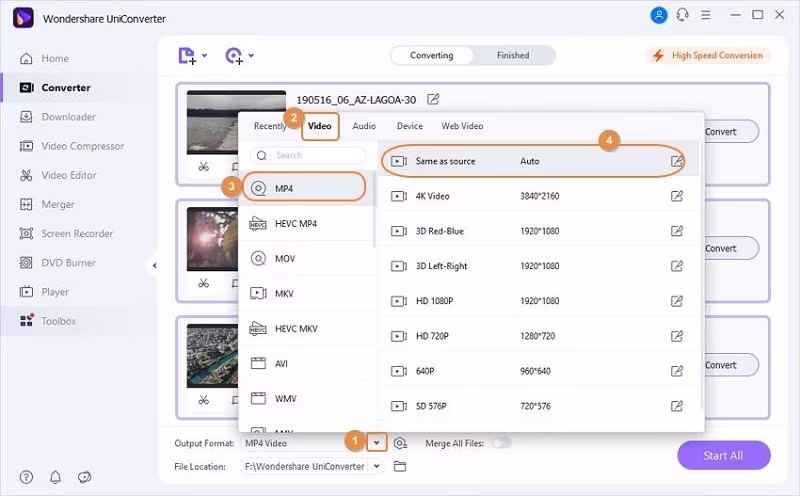Select the third video city thumbnail

212,356
